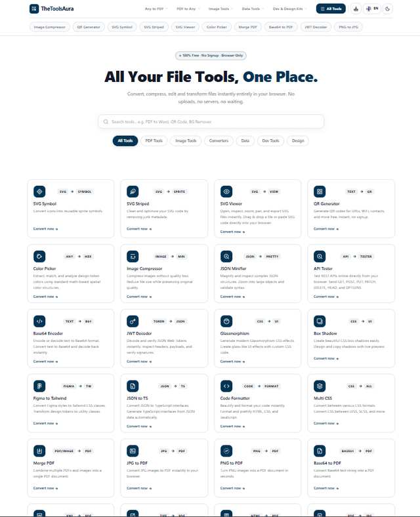Open the SVG Viewer eye icon
This screenshot has width=420, height=517.
(x=226, y=192)
